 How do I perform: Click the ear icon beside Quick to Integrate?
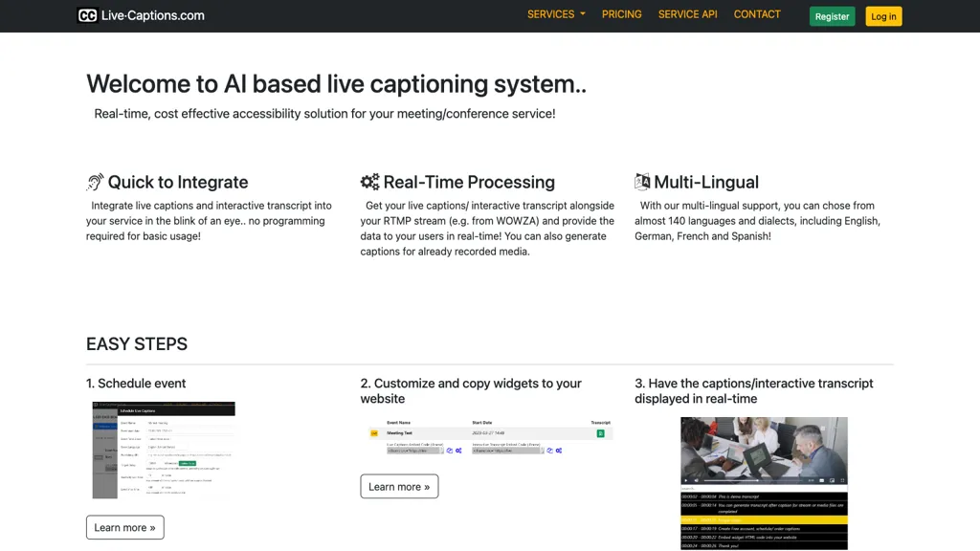pos(95,182)
